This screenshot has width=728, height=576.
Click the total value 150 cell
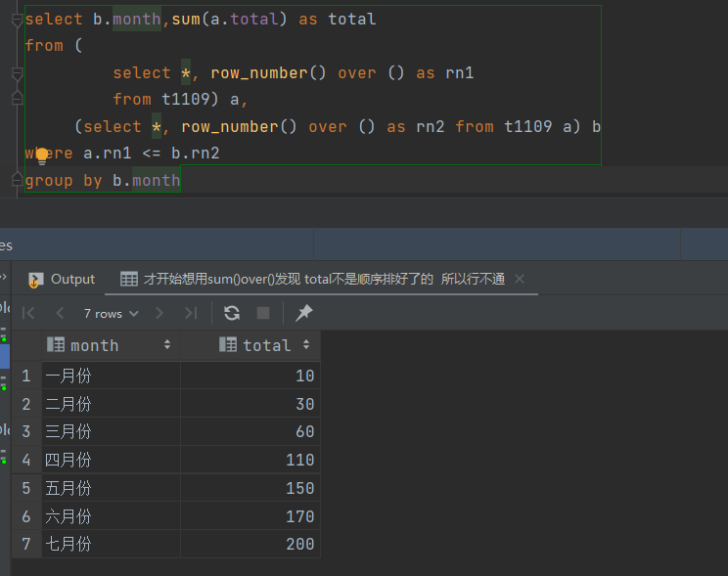pyautogui.click(x=250, y=488)
